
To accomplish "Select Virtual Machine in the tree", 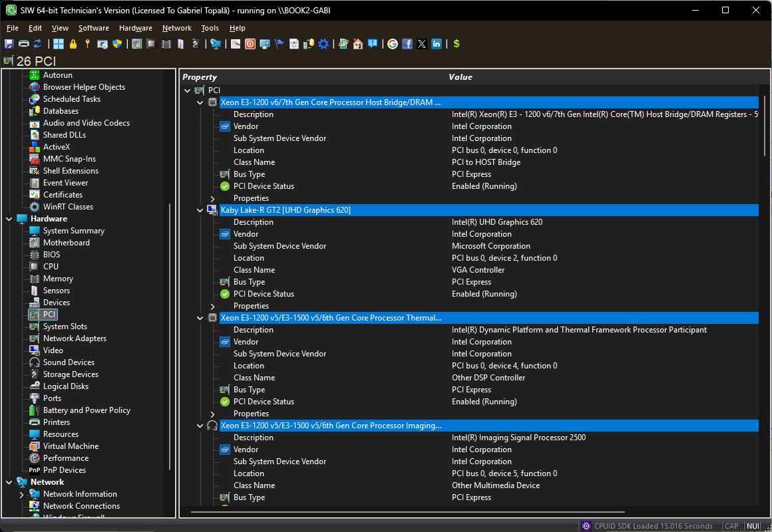I will click(71, 446).
